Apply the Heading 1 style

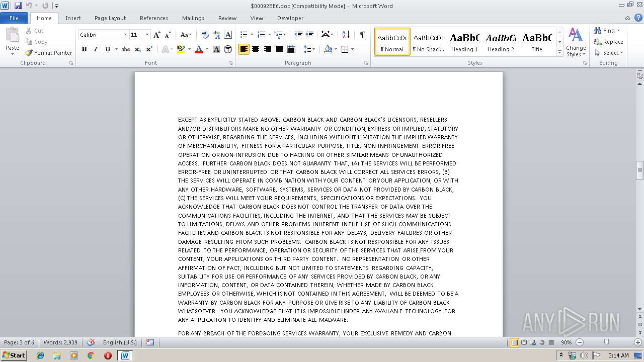tap(465, 42)
